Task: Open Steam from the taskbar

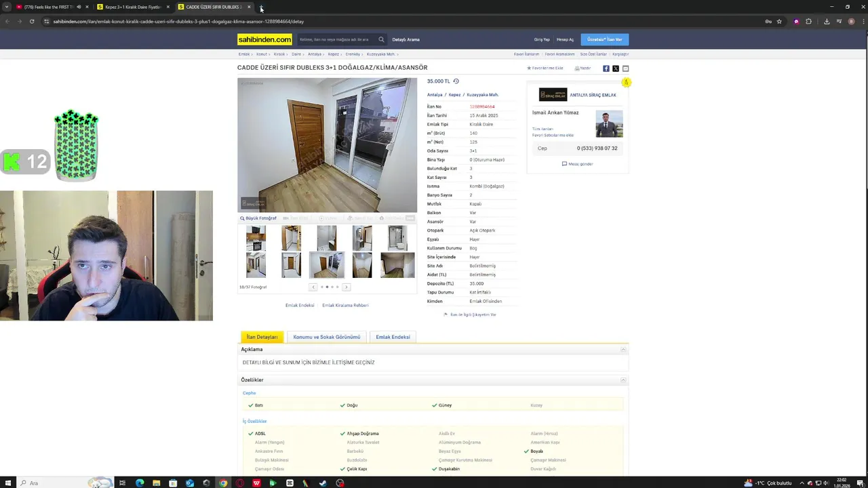Action: [323, 483]
